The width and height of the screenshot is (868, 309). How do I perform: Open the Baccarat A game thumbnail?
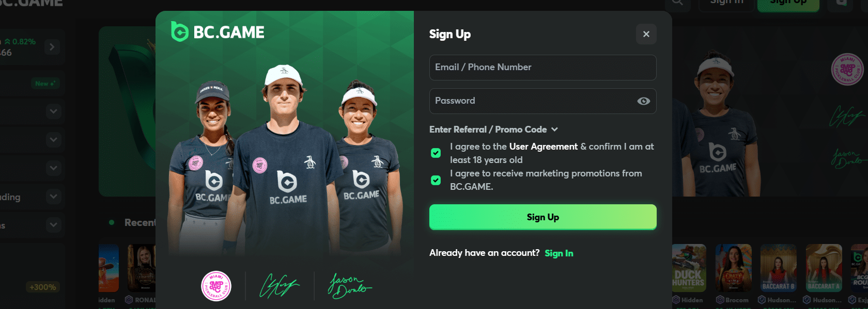click(824, 268)
